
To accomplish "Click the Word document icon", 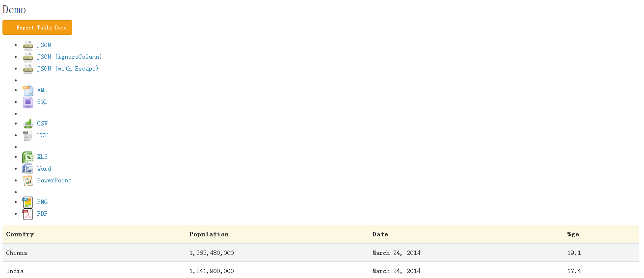I will coord(28,169).
